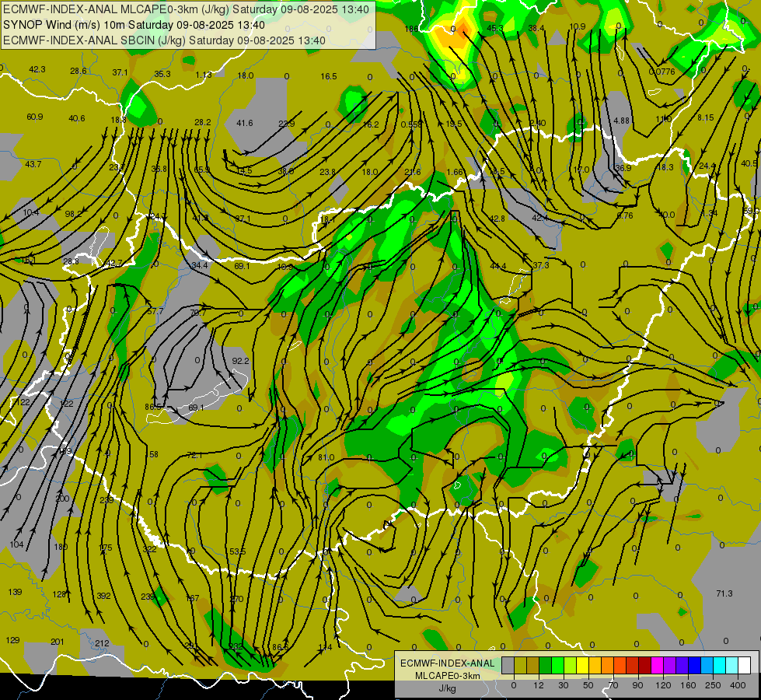
Task: Click the map value 37.3
Action: pos(541,264)
